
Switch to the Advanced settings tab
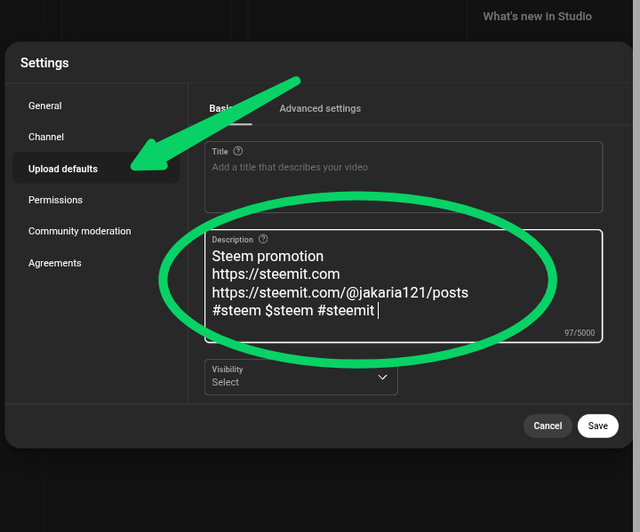[x=320, y=108]
